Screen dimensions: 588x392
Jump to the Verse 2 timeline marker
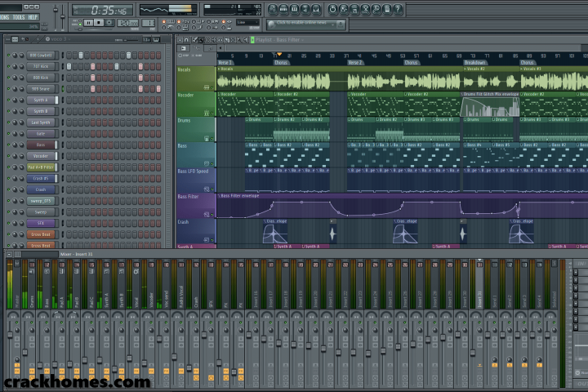pyautogui.click(x=354, y=63)
